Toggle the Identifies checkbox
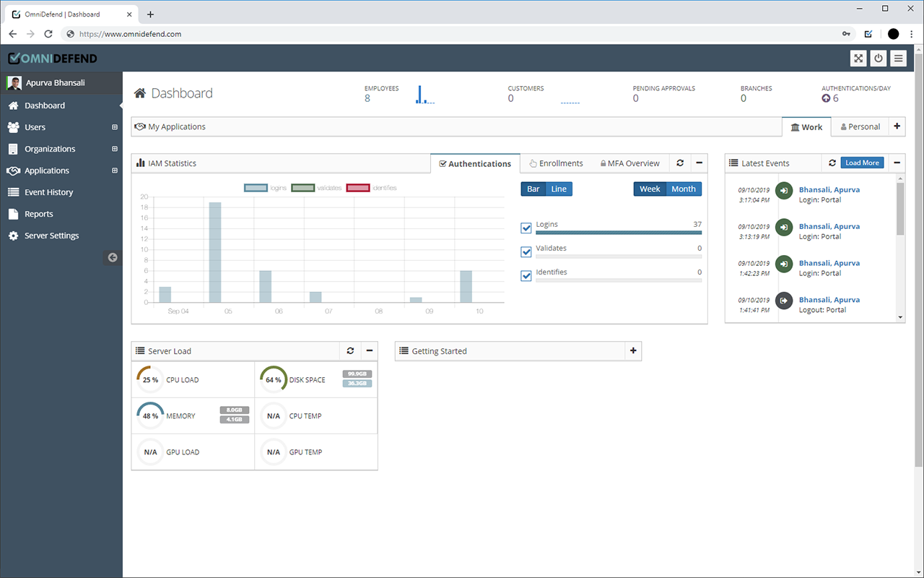This screenshot has width=924, height=578. pyautogui.click(x=526, y=276)
